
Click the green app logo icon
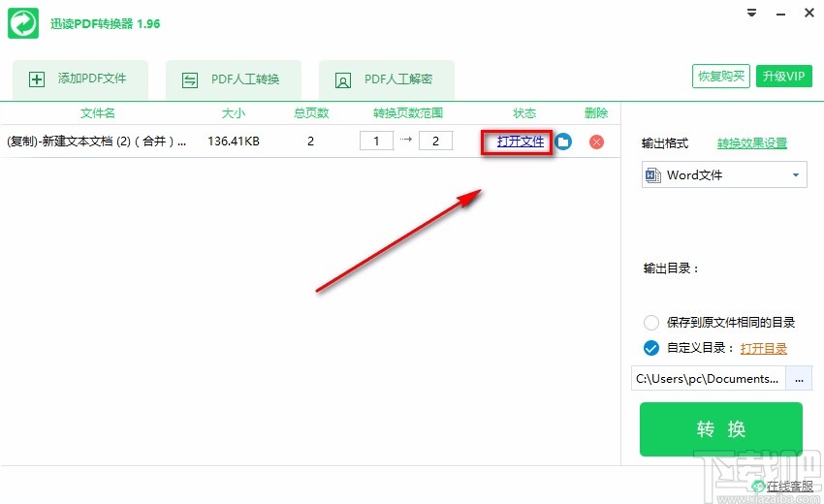coord(23,23)
